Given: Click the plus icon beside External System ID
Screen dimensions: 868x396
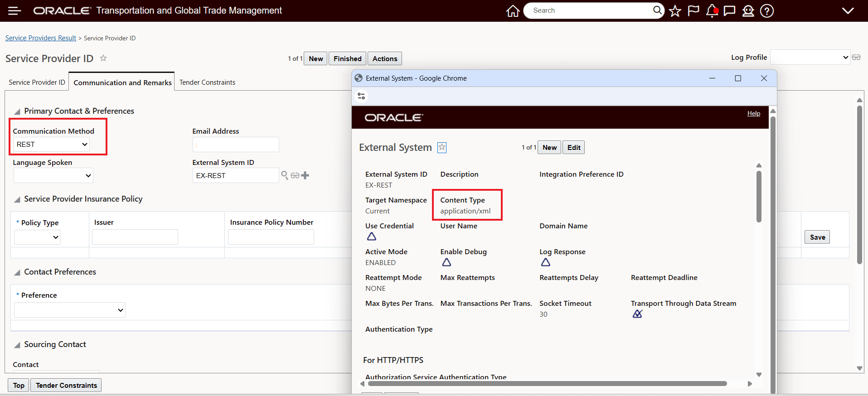Looking at the screenshot, I should [305, 175].
